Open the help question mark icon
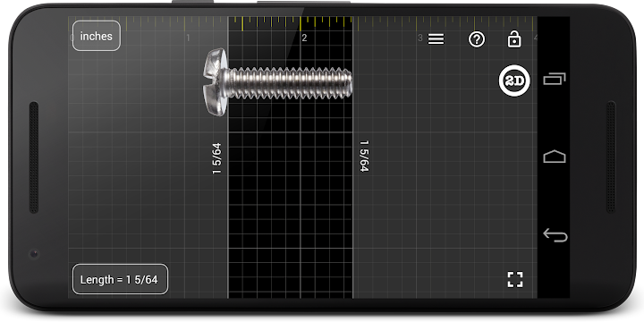The height and width of the screenshot is (322, 644). [477, 39]
